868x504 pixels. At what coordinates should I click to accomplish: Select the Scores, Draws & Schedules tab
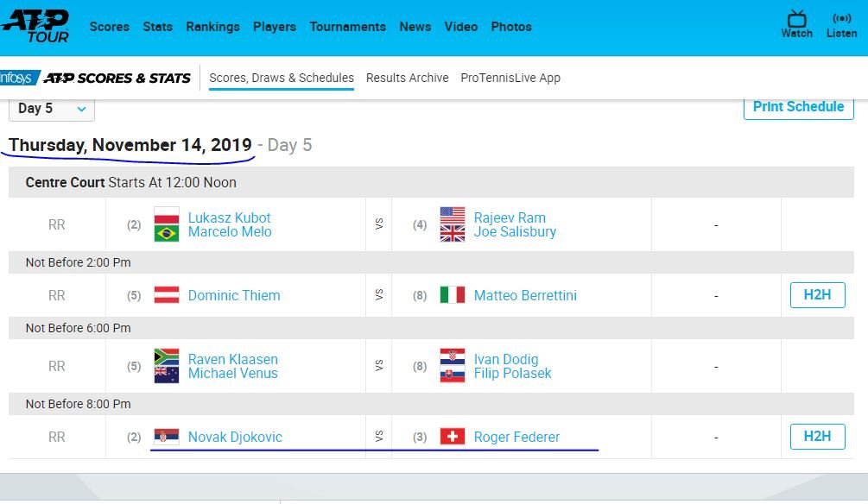click(282, 78)
